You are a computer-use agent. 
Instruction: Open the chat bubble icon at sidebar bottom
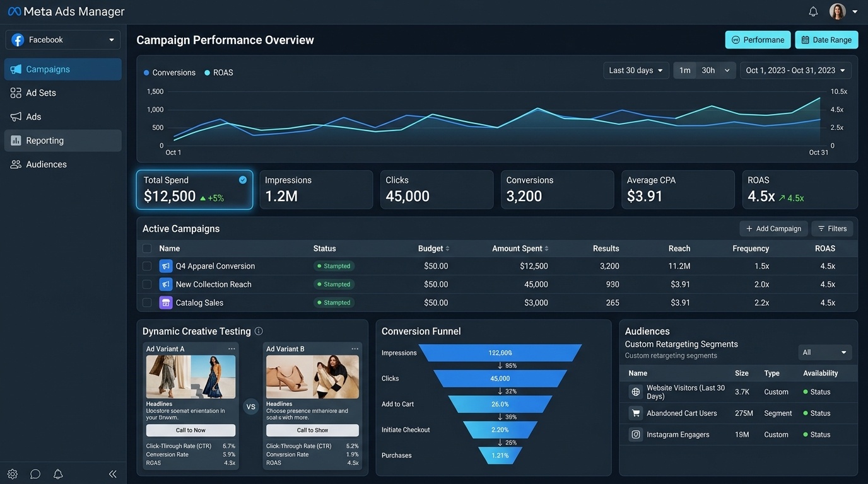tap(35, 474)
